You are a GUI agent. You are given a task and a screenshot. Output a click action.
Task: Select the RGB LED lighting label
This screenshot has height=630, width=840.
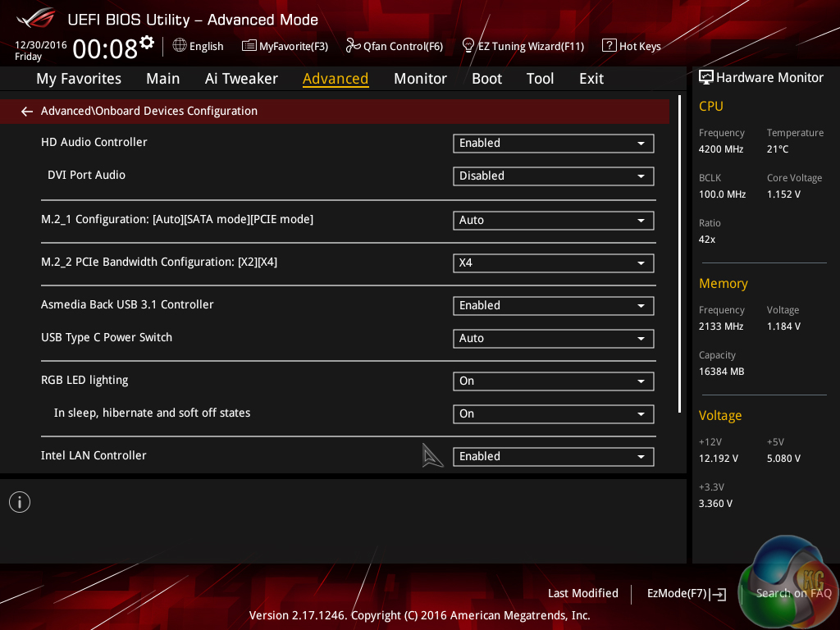point(84,381)
